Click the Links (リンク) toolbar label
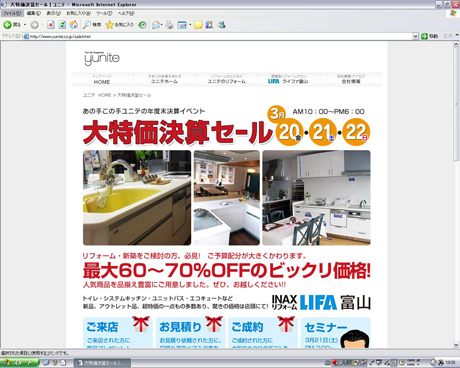 [448, 36]
